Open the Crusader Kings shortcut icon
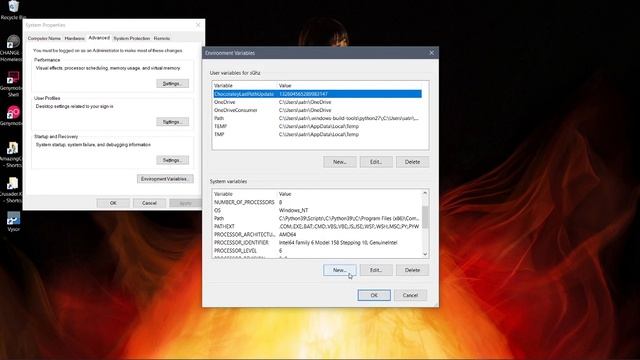 pyautogui.click(x=12, y=190)
